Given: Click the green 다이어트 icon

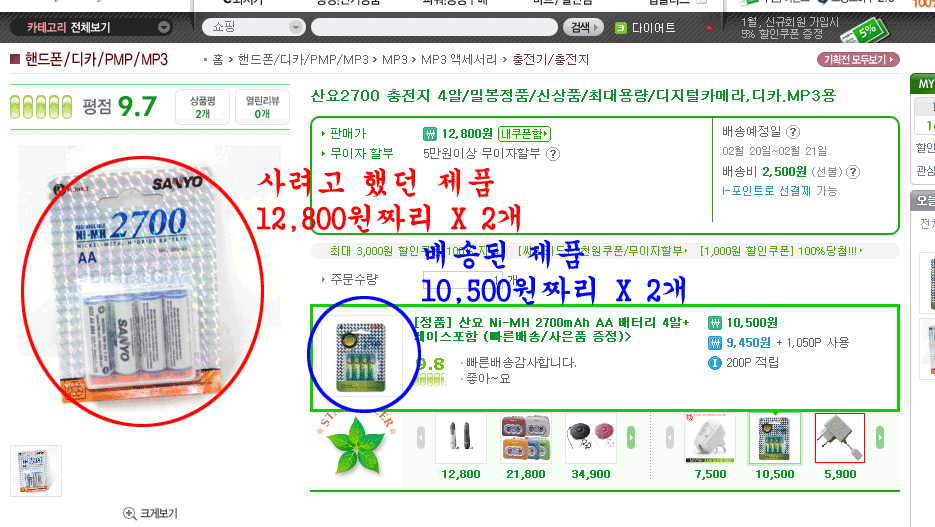Looking at the screenshot, I should 621,27.
